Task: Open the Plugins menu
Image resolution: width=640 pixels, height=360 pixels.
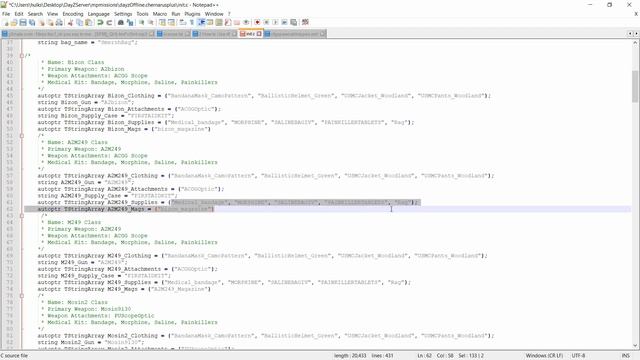Action: tap(192, 14)
